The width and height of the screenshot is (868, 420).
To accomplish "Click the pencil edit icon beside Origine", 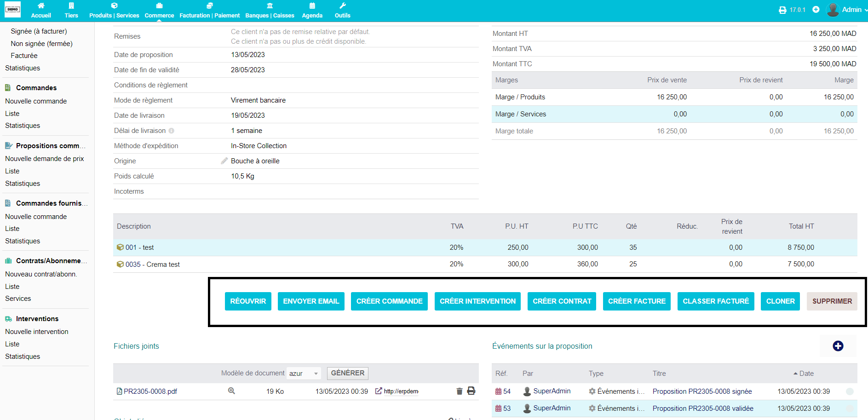I will coord(224,161).
